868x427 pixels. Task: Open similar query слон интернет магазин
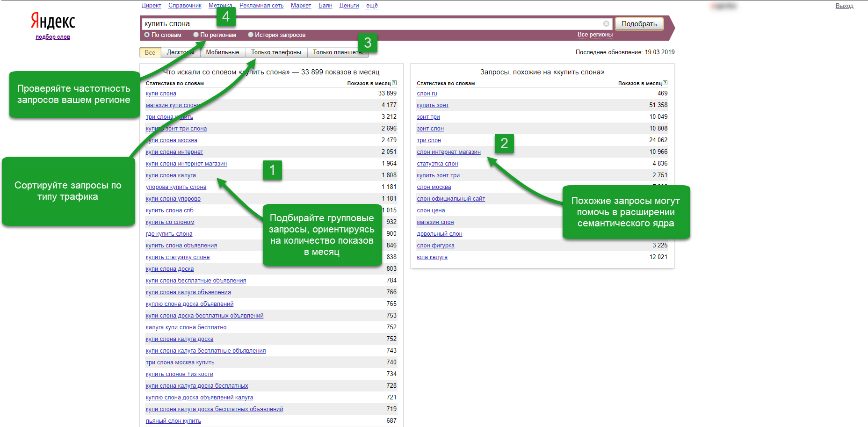coord(449,152)
